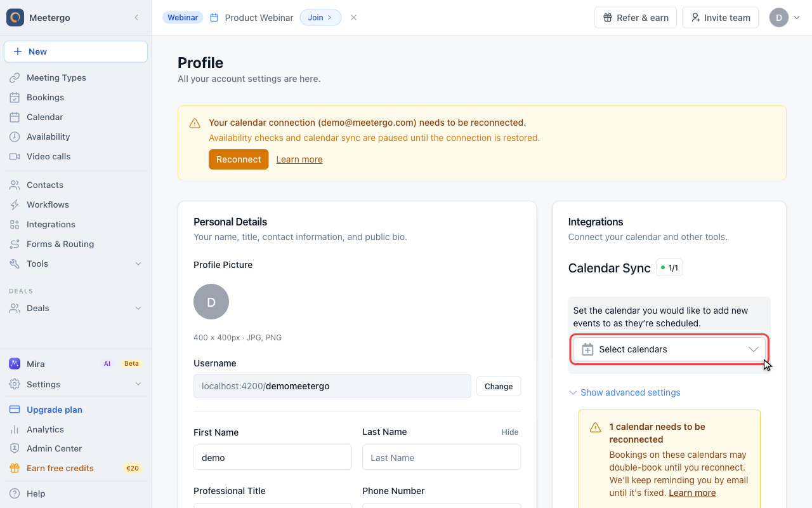The height and width of the screenshot is (508, 812).
Task: Click the orange Reconnect button
Action: (239, 159)
